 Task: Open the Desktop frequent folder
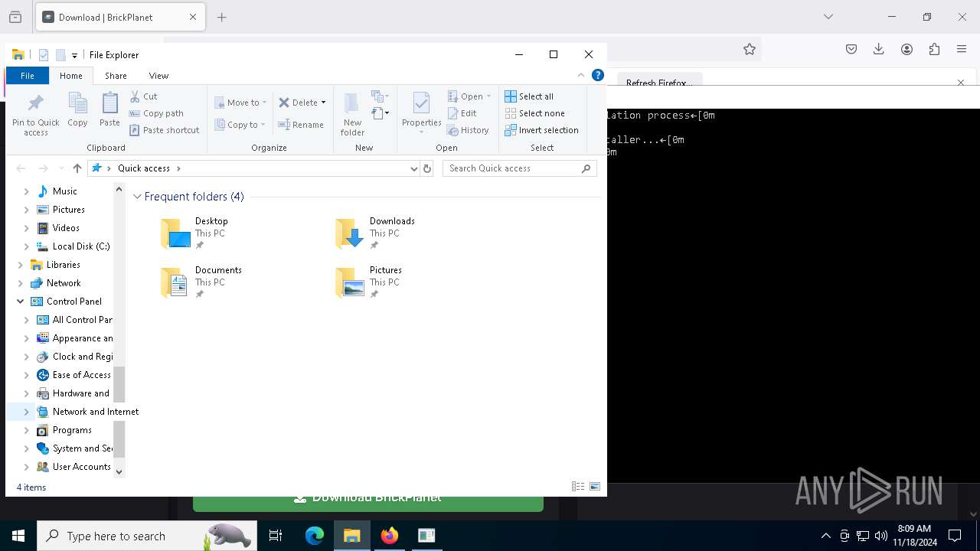click(194, 233)
